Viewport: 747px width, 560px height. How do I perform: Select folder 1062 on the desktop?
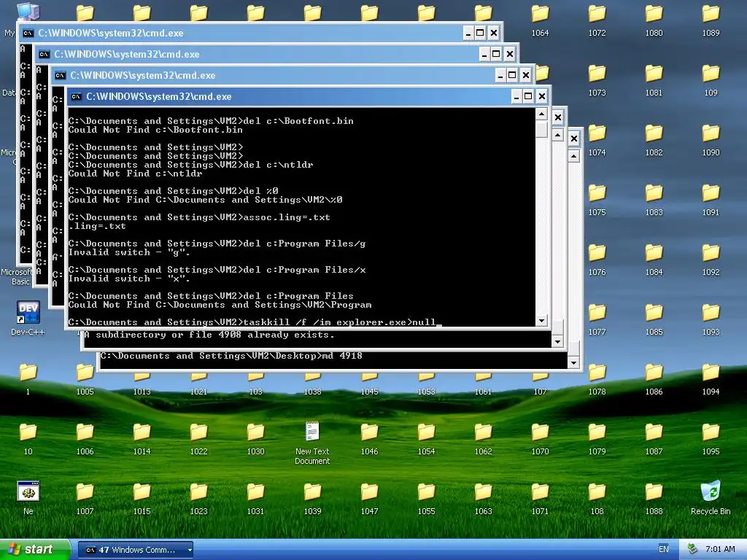[x=483, y=438]
